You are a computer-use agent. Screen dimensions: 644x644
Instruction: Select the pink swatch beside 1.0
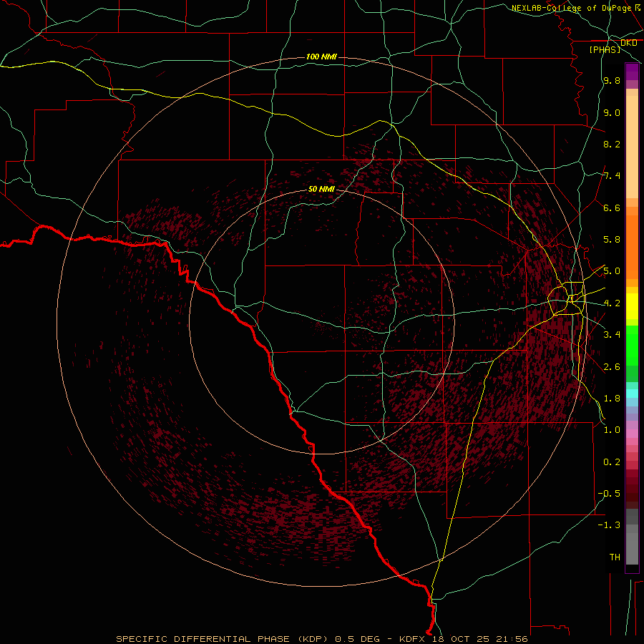tap(632, 434)
